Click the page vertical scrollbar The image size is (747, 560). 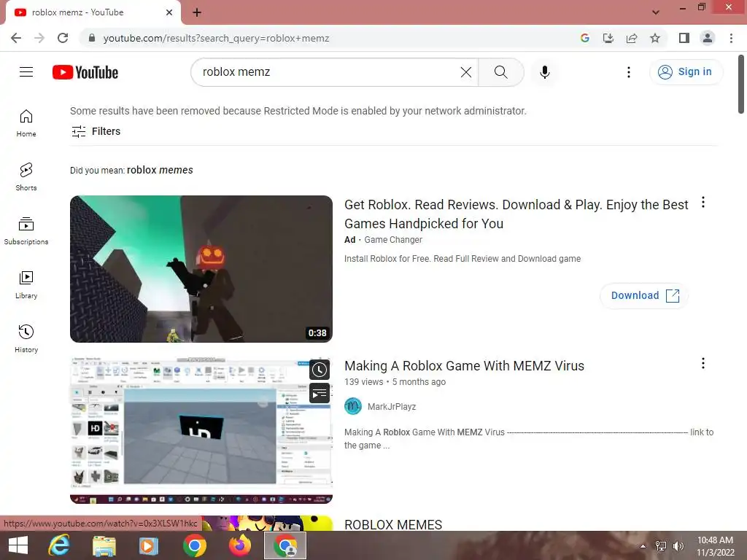pyautogui.click(x=741, y=85)
